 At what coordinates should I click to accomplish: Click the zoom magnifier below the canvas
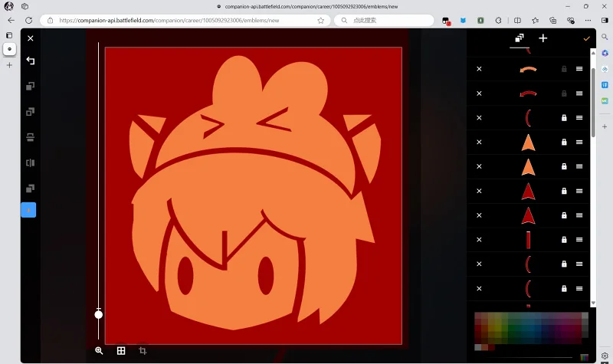100,351
